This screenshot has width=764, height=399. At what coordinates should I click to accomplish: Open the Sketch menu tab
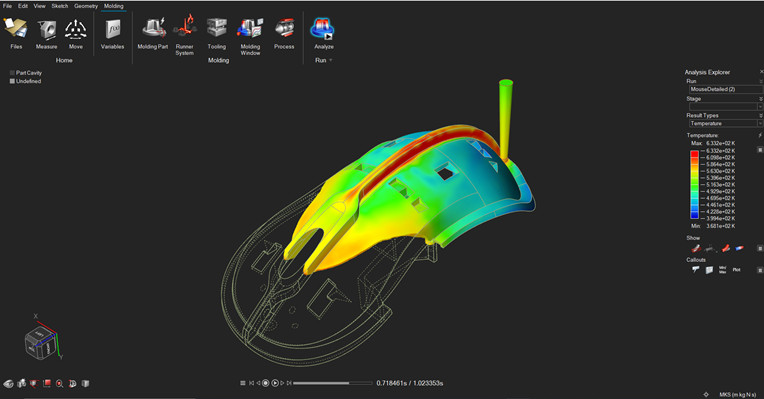60,6
